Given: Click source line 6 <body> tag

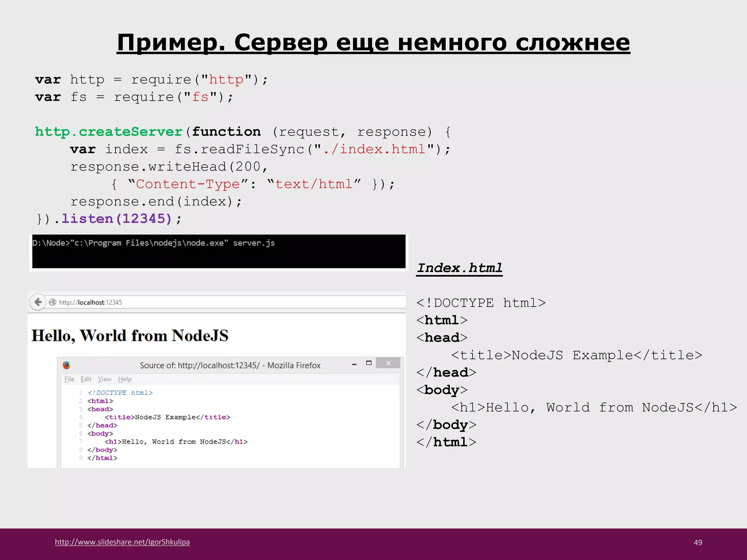Looking at the screenshot, I should tap(100, 433).
